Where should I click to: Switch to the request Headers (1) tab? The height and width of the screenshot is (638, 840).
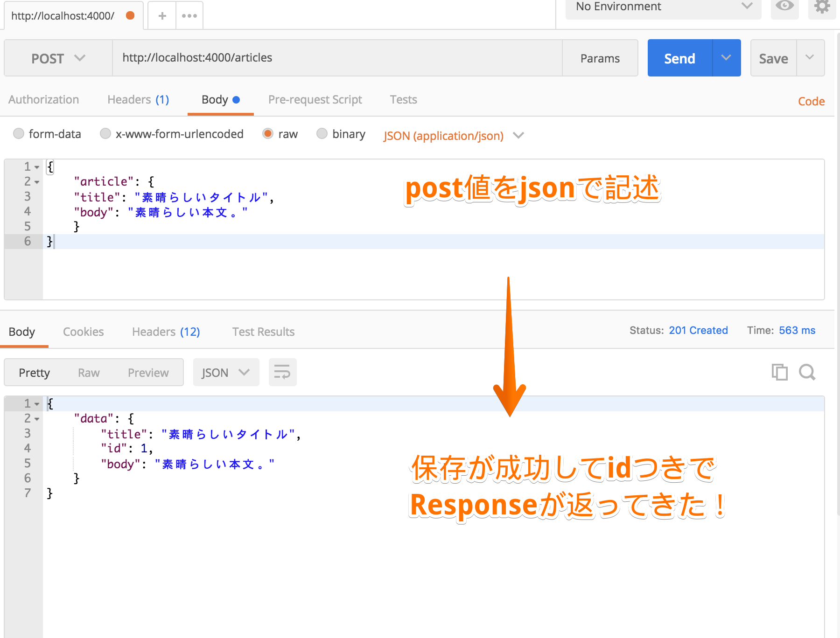(x=138, y=99)
